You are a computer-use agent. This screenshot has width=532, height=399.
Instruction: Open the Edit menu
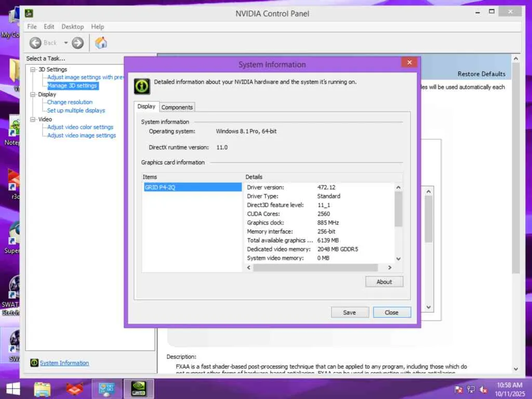49,26
